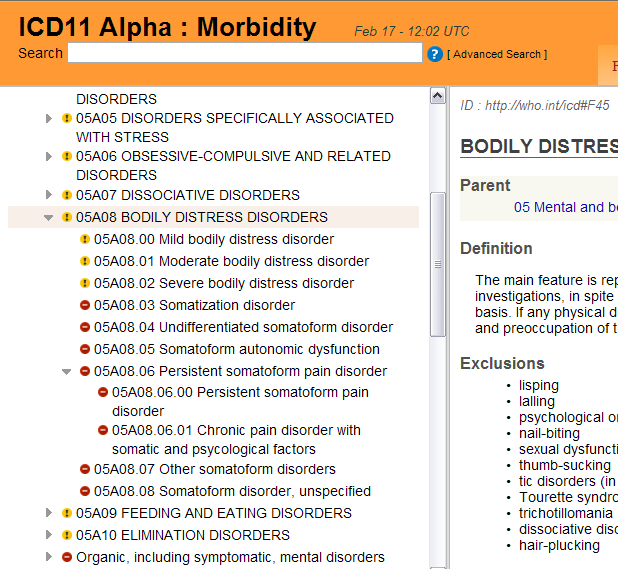Select 05A08.01 Moderate bodily distress disorder
This screenshot has height=569, width=618.
(x=231, y=261)
